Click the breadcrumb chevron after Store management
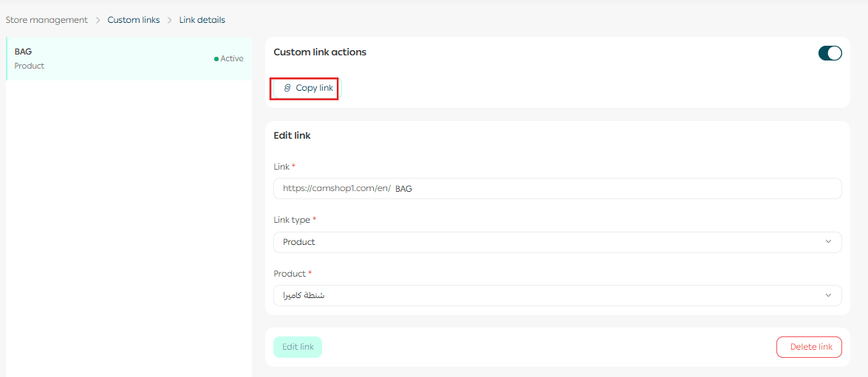Screen dimensions: 868x377 [x=98, y=20]
